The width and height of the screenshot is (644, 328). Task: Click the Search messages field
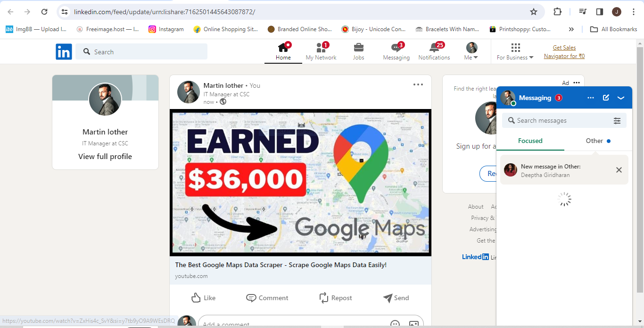click(x=558, y=120)
